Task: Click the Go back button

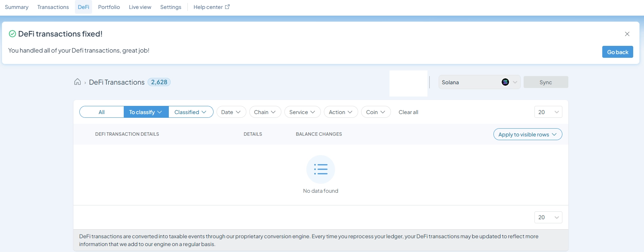Action: (618, 52)
